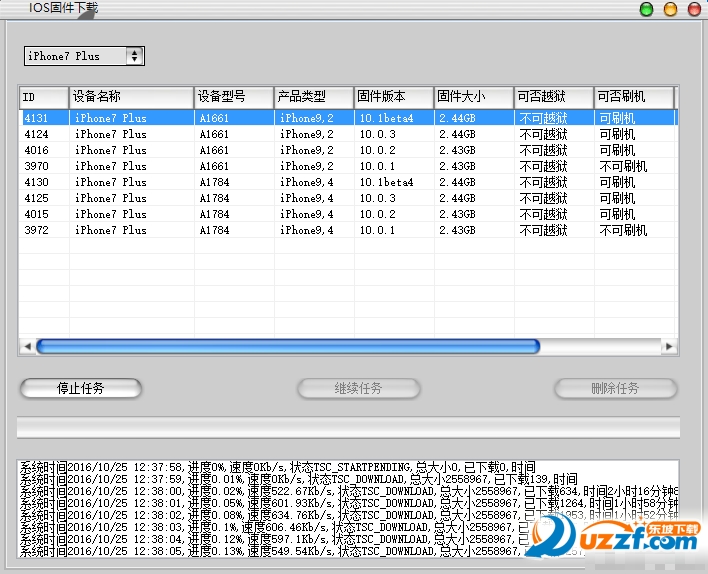Image resolution: width=708 pixels, height=574 pixels.
Task: Click the 产品类型 column header
Action: [x=314, y=97]
